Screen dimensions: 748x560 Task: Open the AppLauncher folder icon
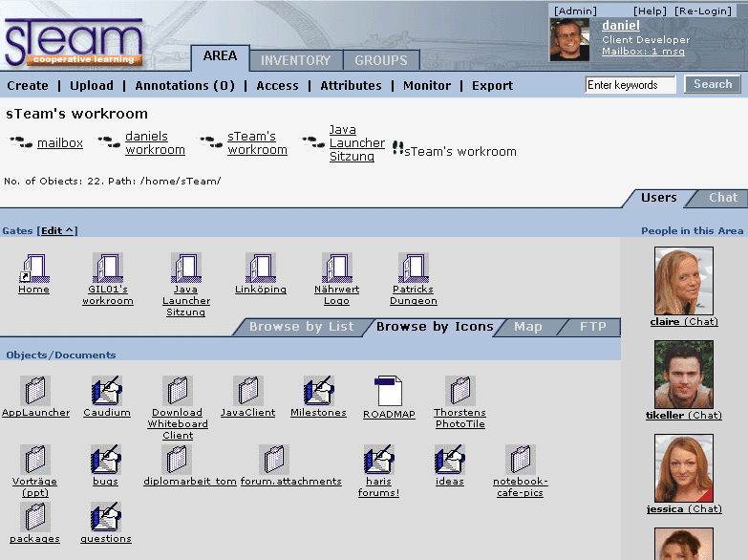tap(35, 391)
